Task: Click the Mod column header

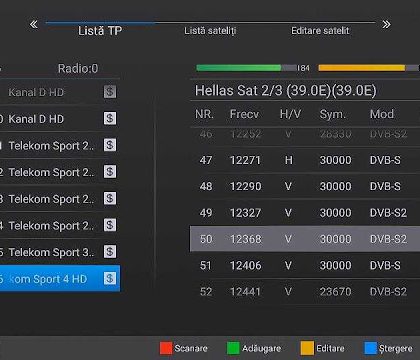Action: click(382, 114)
